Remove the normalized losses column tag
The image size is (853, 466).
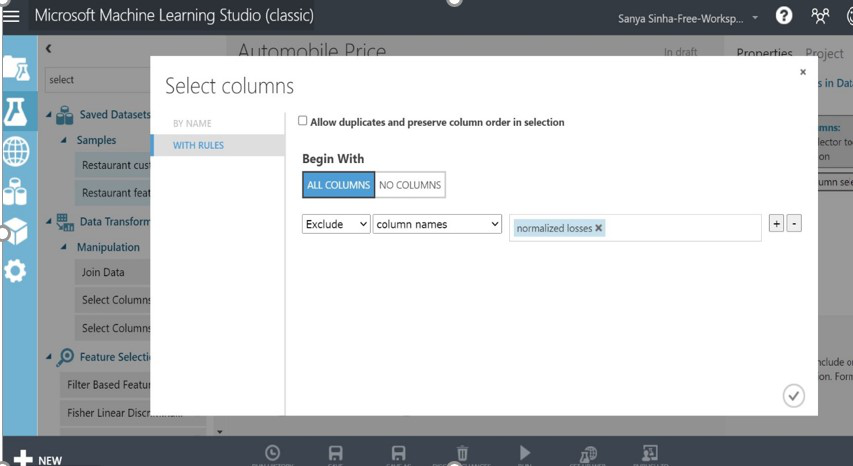[x=599, y=228]
